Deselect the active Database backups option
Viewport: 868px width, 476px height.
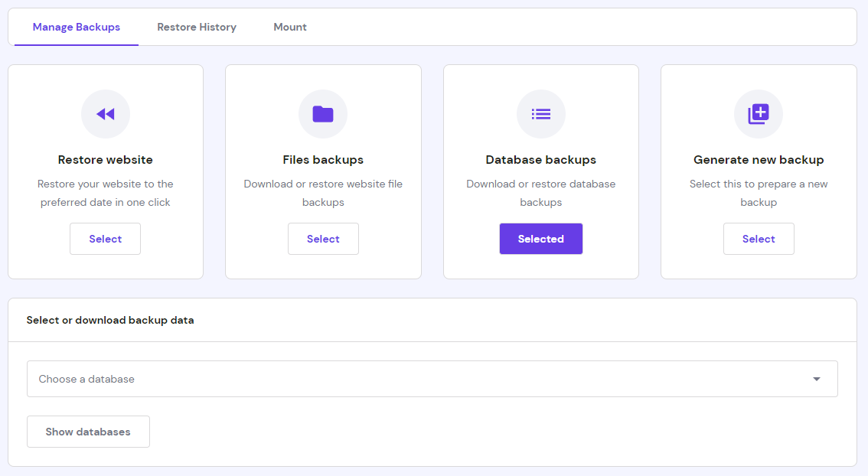(541, 238)
